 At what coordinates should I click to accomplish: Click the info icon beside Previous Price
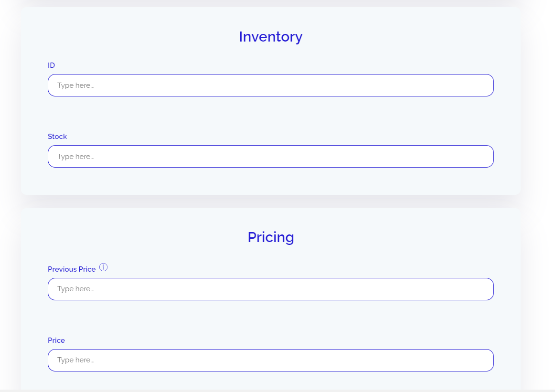click(x=103, y=267)
